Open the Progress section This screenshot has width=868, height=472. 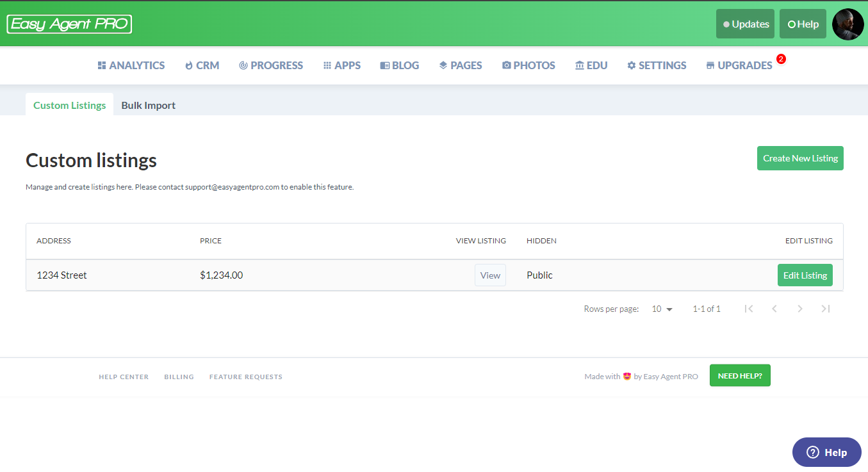pyautogui.click(x=271, y=65)
